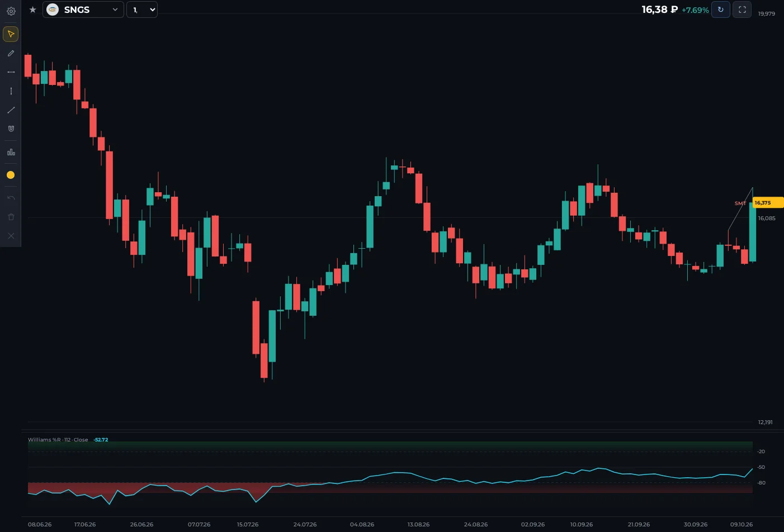The image size is (784, 532).
Task: Click the +7.69% change value
Action: pos(695,10)
